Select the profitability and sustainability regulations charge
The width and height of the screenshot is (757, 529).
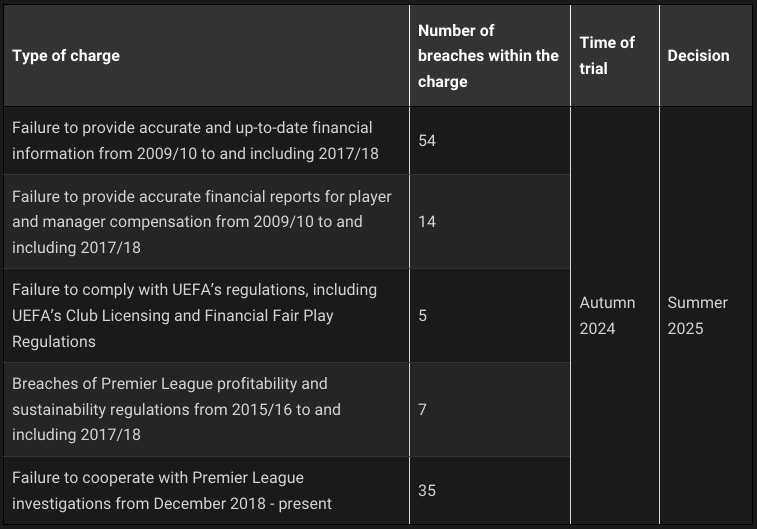point(176,409)
